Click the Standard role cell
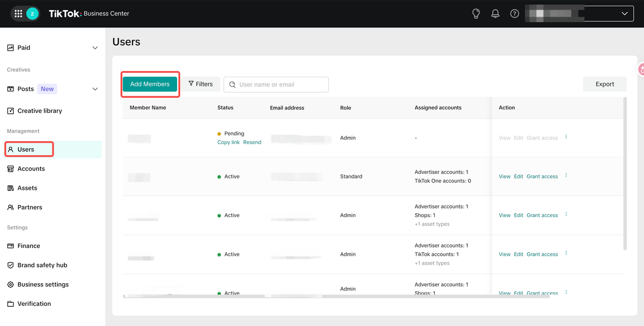The width and height of the screenshot is (644, 326). [x=351, y=176]
